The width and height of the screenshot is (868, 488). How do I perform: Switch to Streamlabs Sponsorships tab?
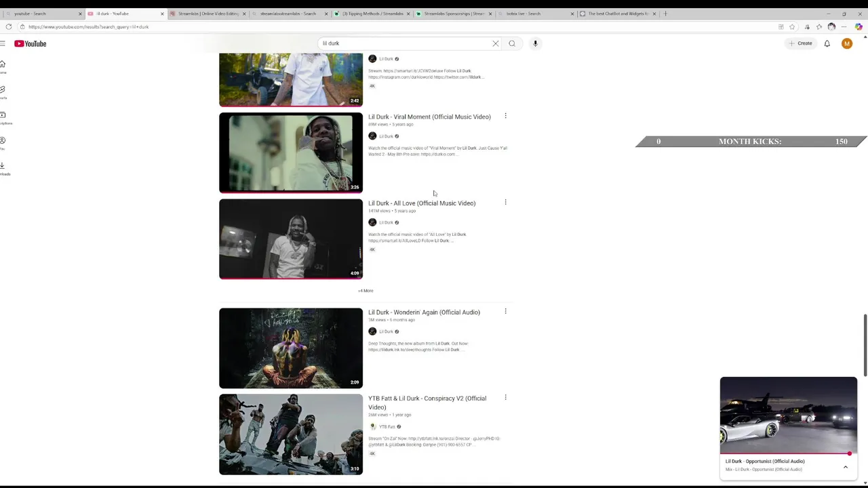pos(454,14)
